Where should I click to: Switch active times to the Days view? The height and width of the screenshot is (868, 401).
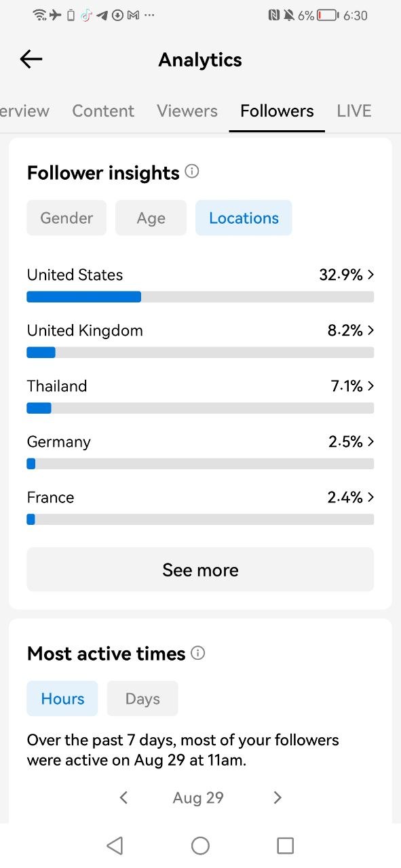tap(142, 698)
